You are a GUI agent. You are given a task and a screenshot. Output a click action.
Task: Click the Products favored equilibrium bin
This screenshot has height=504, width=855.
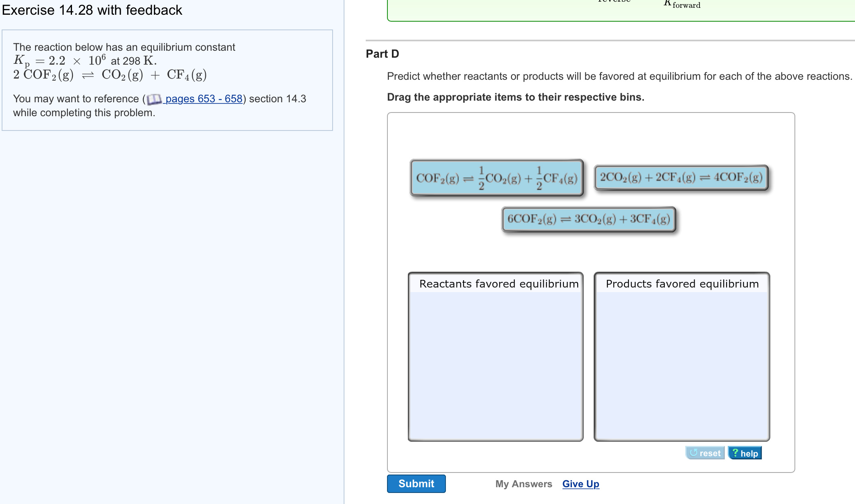tap(682, 357)
